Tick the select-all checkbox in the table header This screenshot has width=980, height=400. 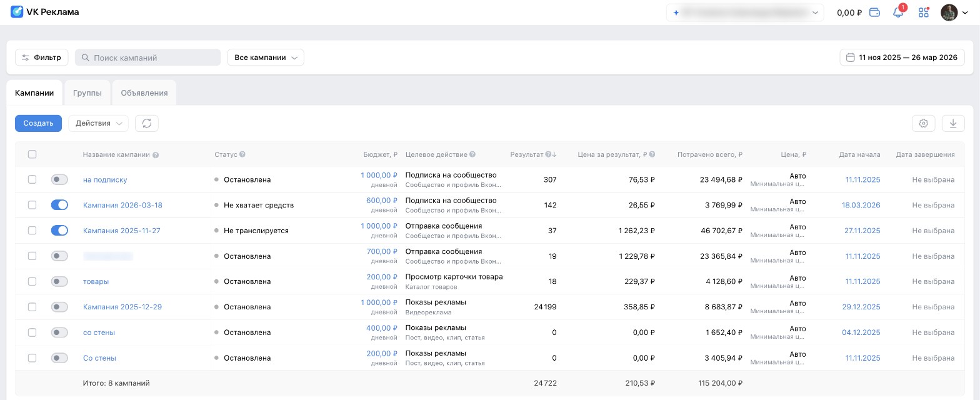coord(32,154)
